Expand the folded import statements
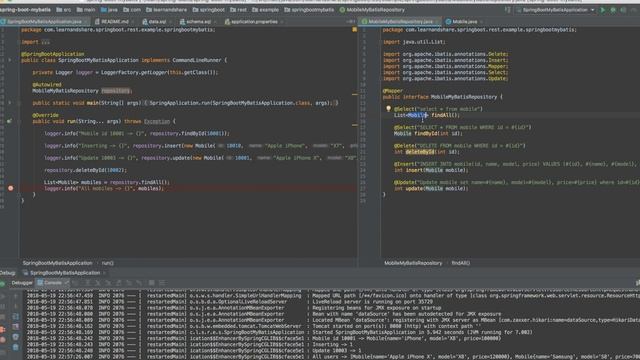Image resolution: width=640 pixels, height=360 pixels. click(45, 42)
